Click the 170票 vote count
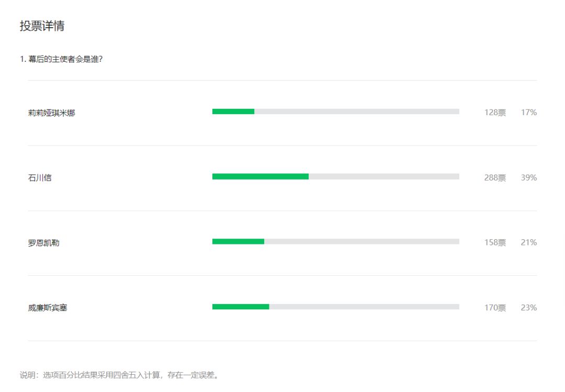Viewport: 565px width, 392px height. 495,308
